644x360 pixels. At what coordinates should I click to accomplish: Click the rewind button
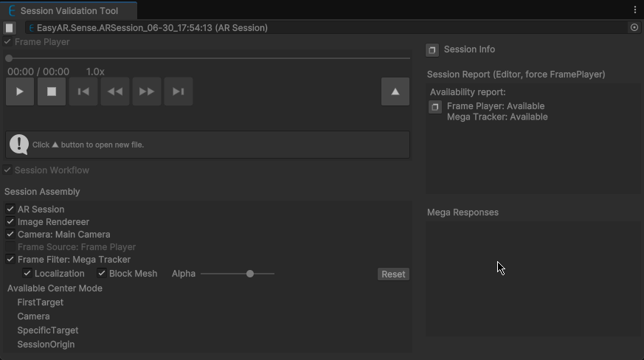[x=115, y=91]
